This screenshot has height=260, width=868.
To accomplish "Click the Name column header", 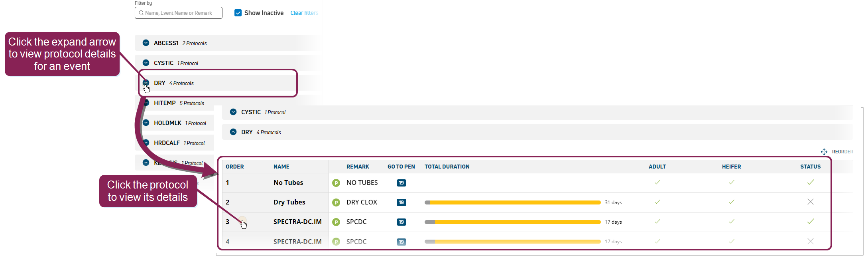I will pos(281,167).
